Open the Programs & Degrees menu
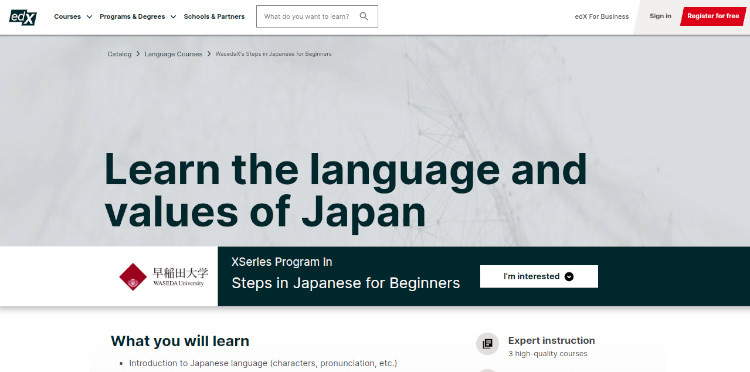750x372 pixels. coord(132,17)
